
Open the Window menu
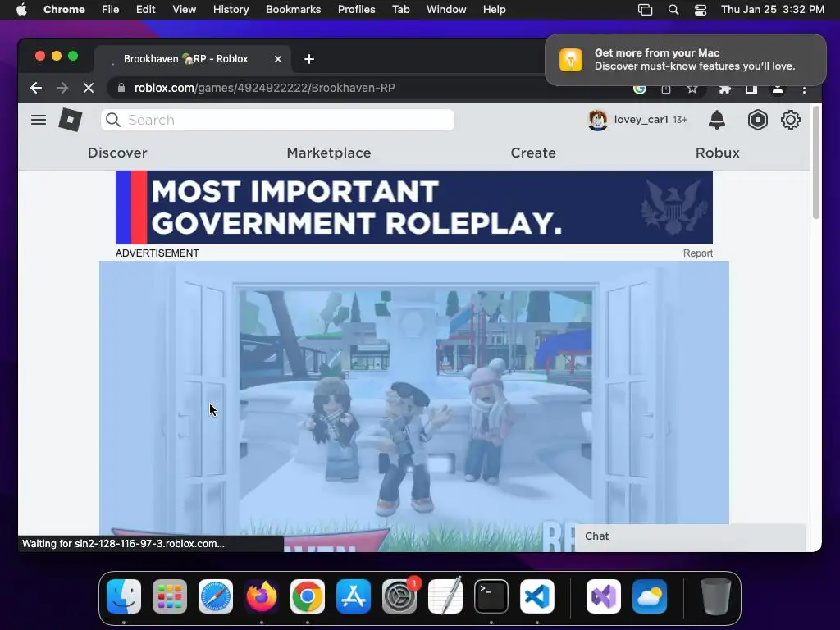click(x=446, y=10)
